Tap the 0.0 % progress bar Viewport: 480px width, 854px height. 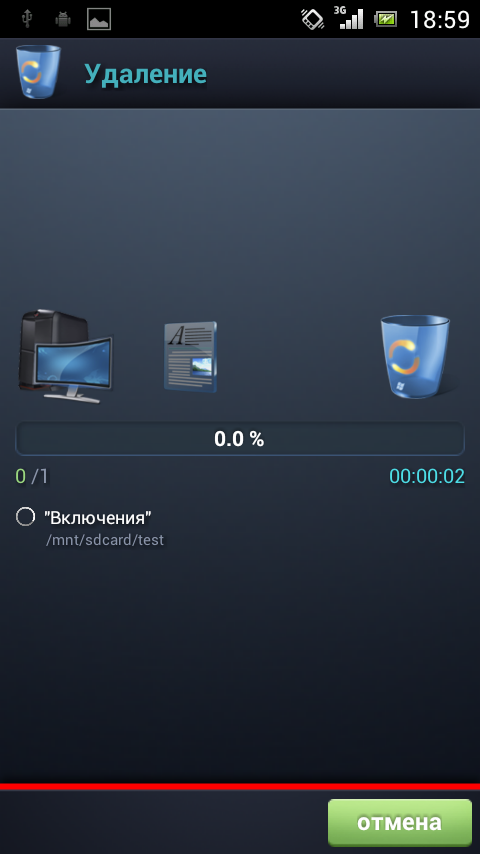(x=240, y=438)
